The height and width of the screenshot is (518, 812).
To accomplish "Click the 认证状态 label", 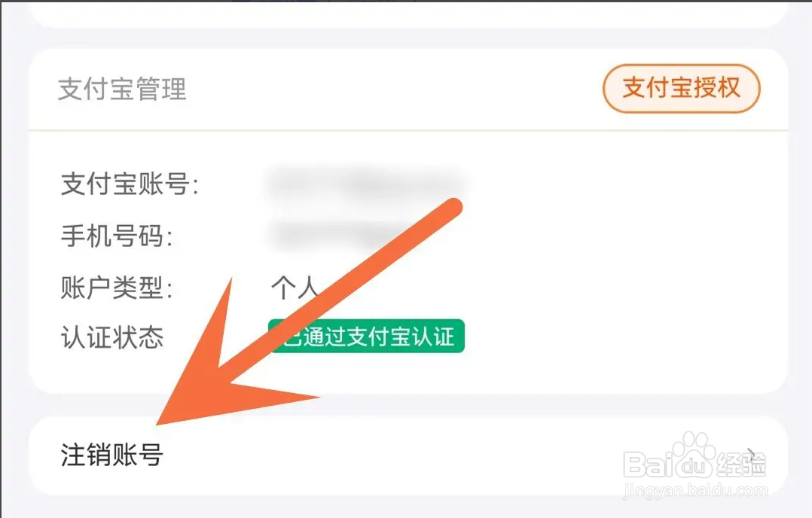I will pos(111,337).
